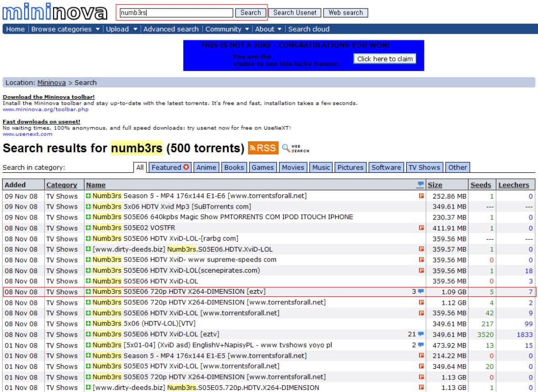Click download icon for Numb3rs Season 5 MP4 E1-E6

coord(88,195)
